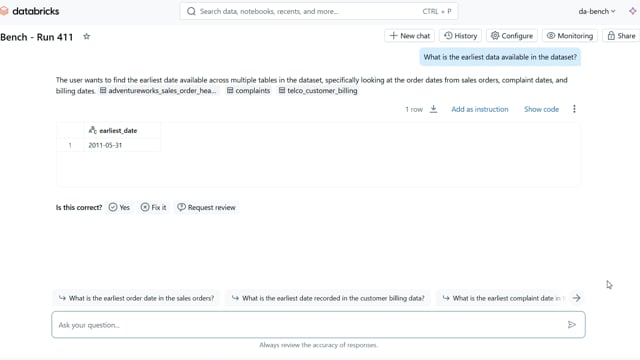
Task: Expand the adventureworks_sales_order_hea... table chip
Action: click(158, 91)
